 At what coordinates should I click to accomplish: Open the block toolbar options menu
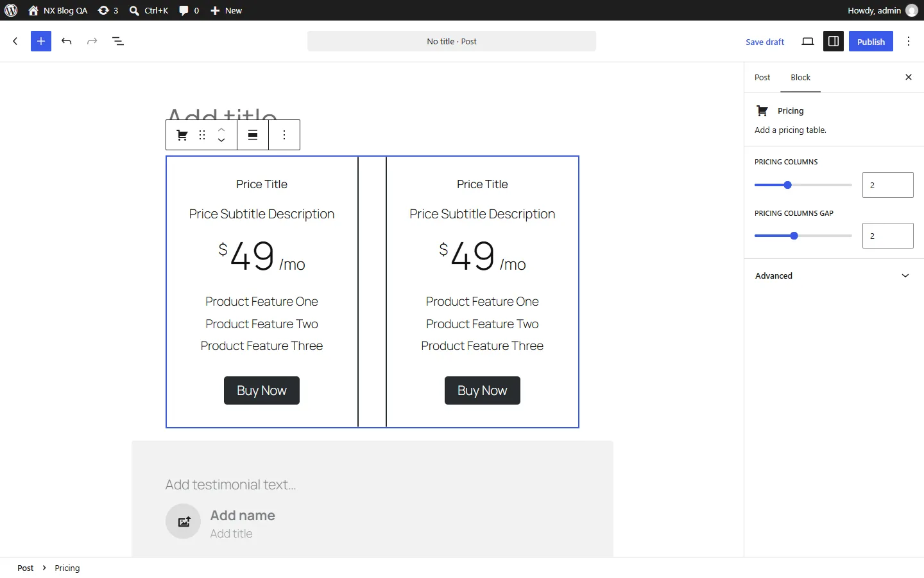pyautogui.click(x=284, y=135)
